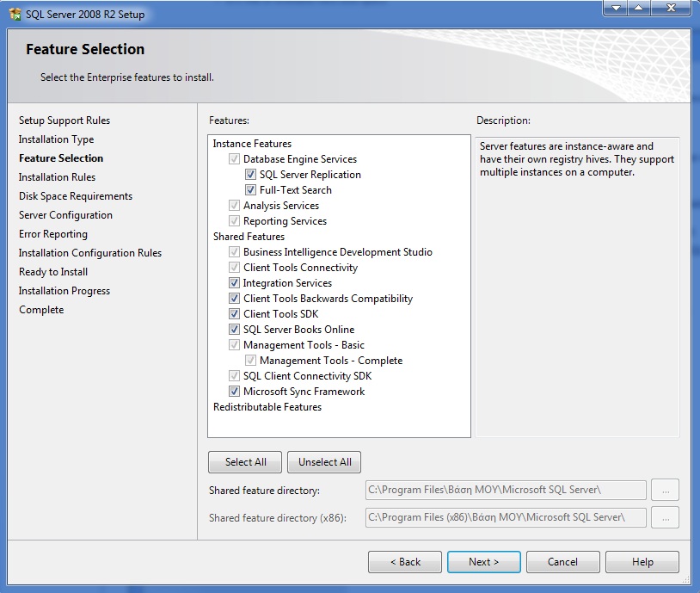Click the Description text panel
Screen dimensions: 700x593
pos(577,287)
